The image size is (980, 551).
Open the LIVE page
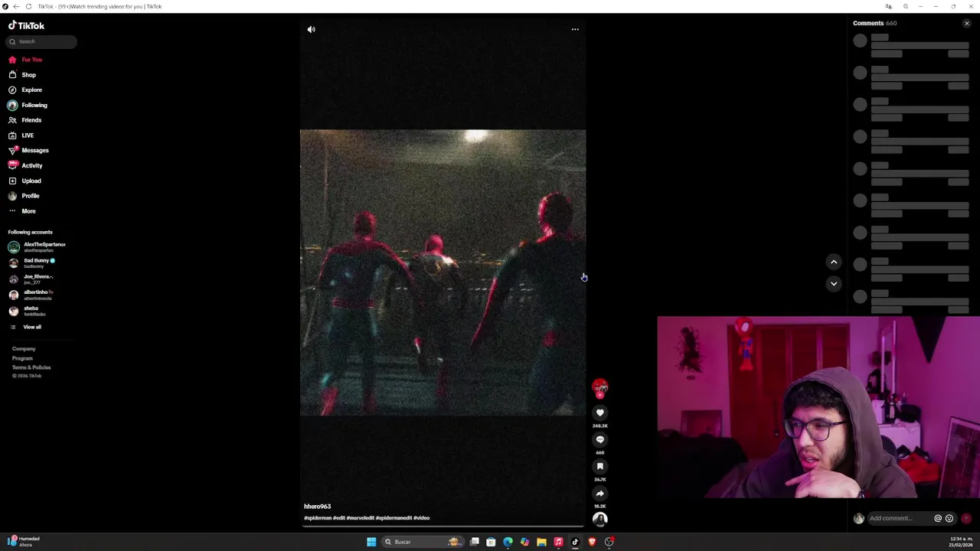click(21, 135)
